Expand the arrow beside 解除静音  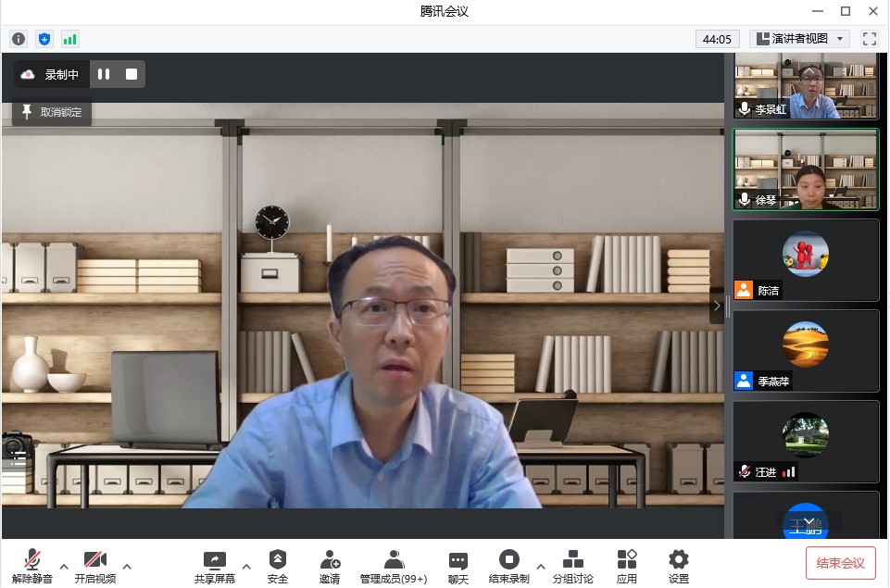(64, 566)
